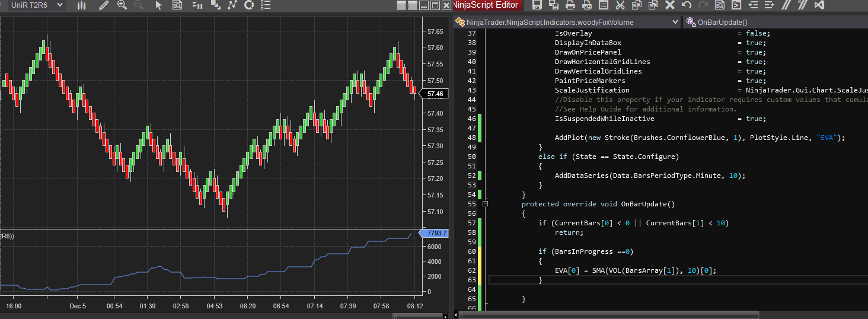Select the NinjaScript Editor tab
Image resolution: width=868 pixels, height=319 pixels.
486,5
